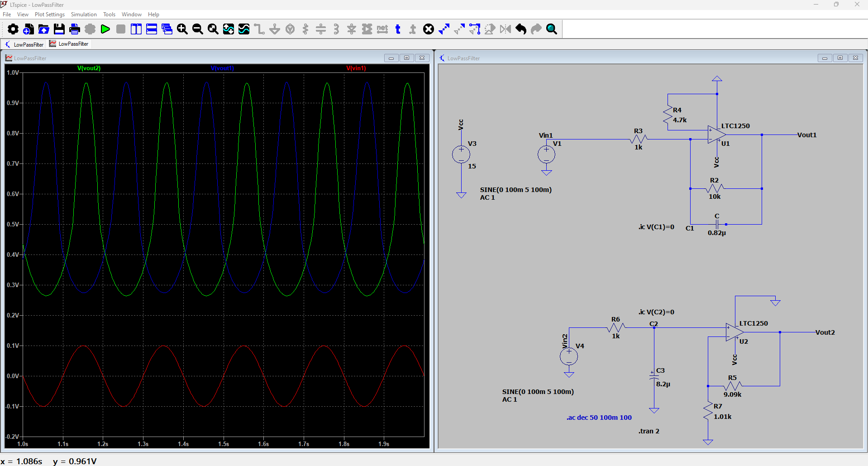Click the V(vin1) red trace label
Screen dimensions: 868x466
coord(356,68)
